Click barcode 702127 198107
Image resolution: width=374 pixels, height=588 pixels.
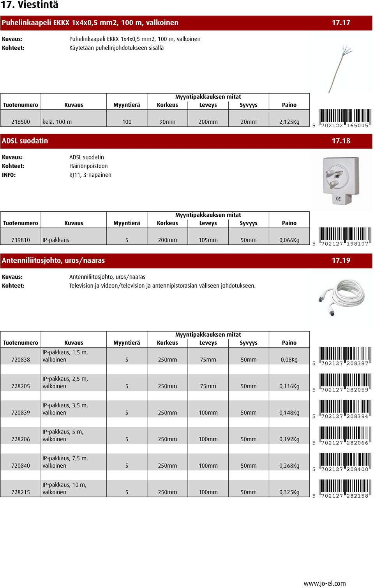coord(342,237)
